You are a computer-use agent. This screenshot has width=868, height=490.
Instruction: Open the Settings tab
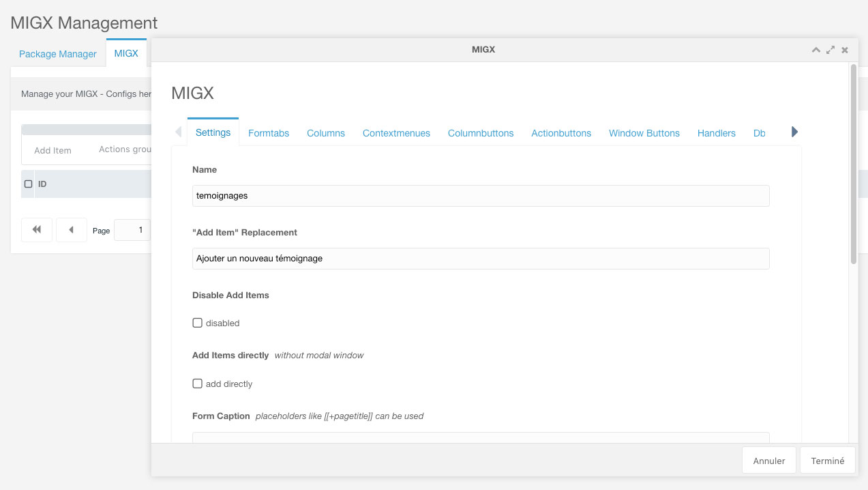213,132
